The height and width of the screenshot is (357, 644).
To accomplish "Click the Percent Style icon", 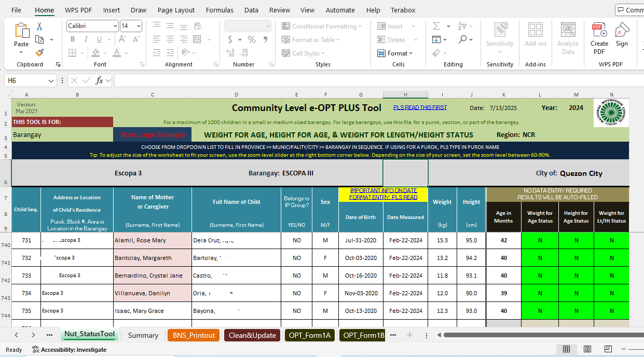I will click(x=252, y=39).
